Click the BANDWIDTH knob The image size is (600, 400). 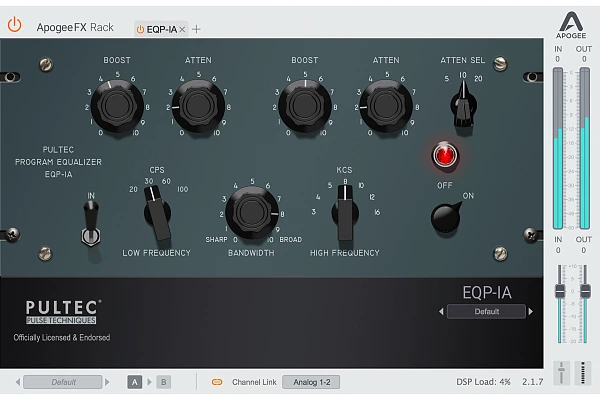251,212
